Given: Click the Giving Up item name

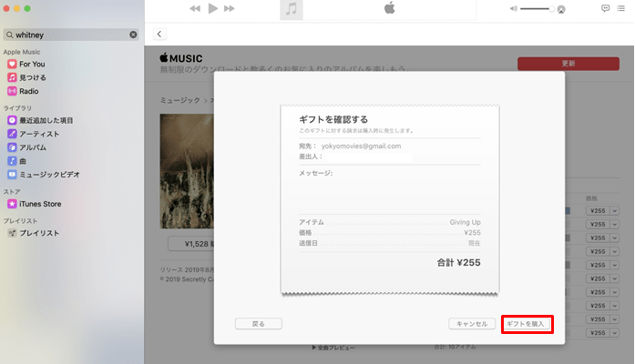Looking at the screenshot, I should click(x=465, y=222).
